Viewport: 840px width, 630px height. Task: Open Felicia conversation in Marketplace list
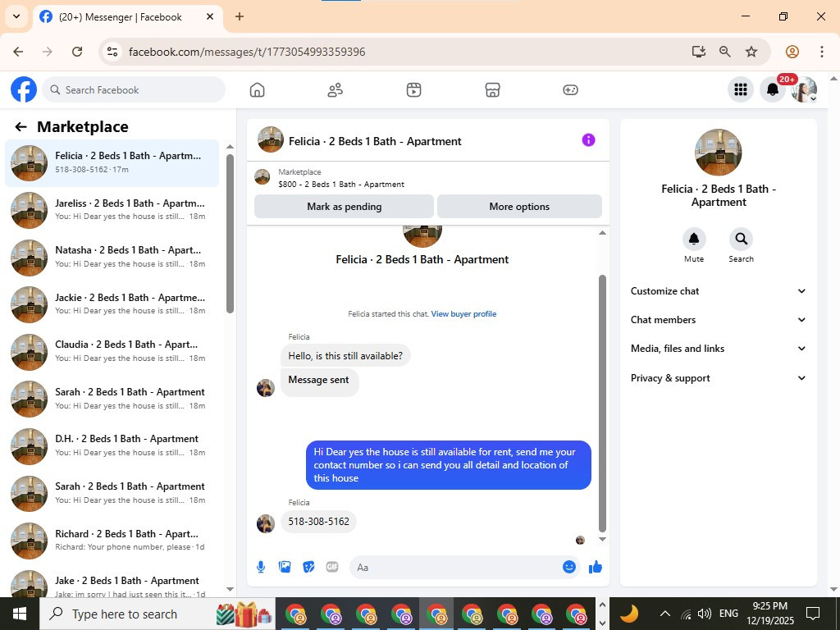(112, 163)
